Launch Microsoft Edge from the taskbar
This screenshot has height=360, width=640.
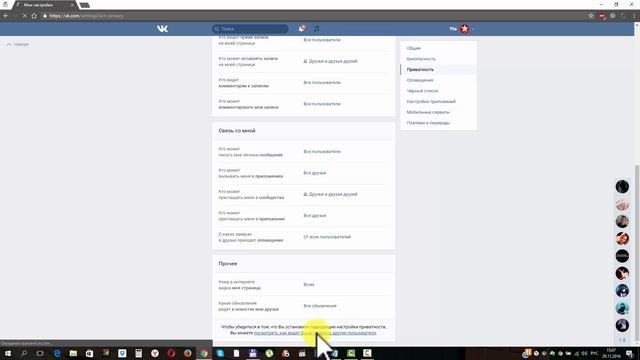pos(57,353)
